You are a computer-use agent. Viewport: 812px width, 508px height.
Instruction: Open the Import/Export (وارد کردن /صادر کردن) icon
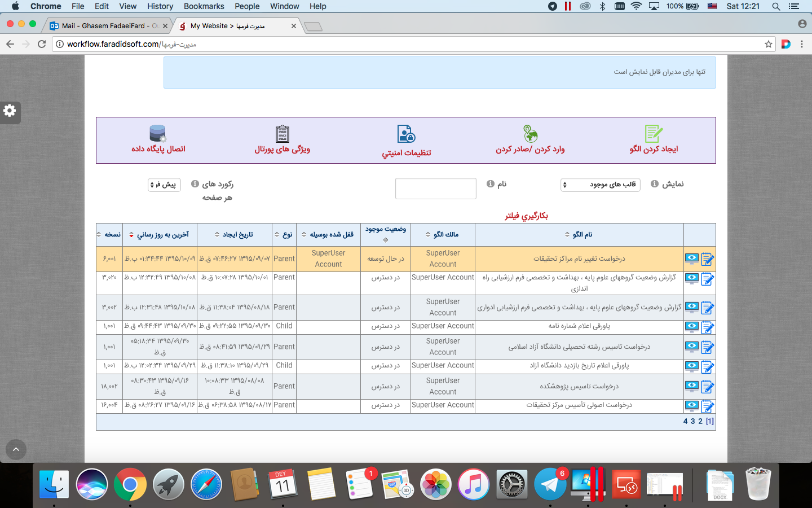point(530,134)
